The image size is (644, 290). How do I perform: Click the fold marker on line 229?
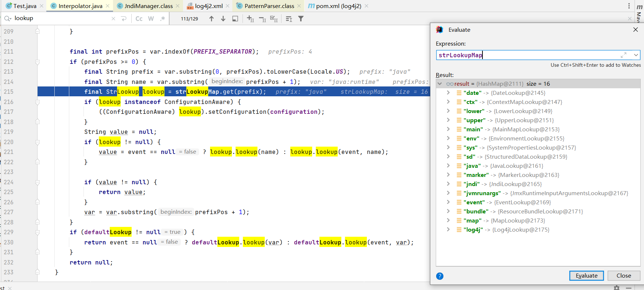(38, 232)
